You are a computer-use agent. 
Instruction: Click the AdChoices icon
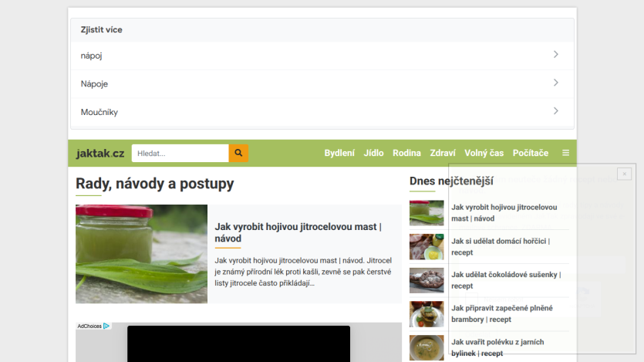106,326
